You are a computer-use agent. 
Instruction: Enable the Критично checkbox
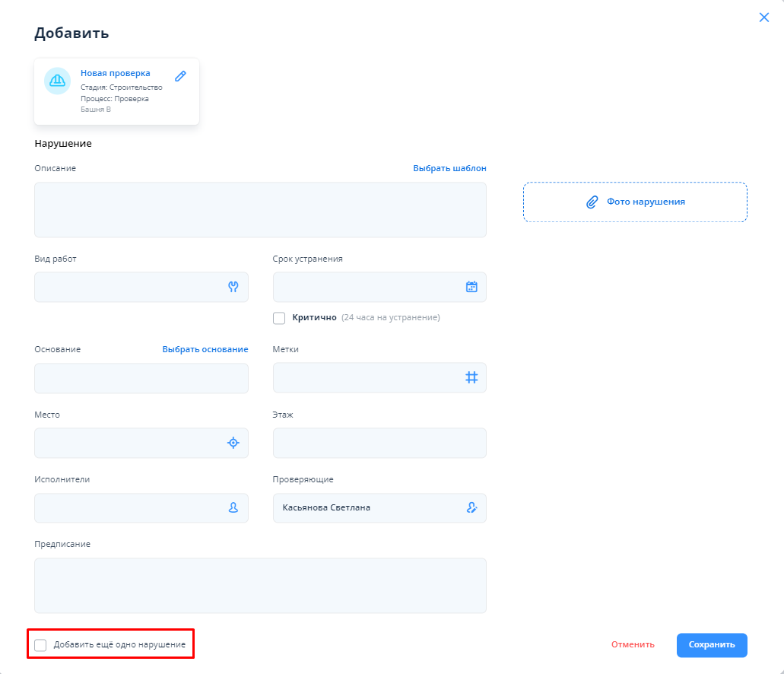tap(279, 318)
